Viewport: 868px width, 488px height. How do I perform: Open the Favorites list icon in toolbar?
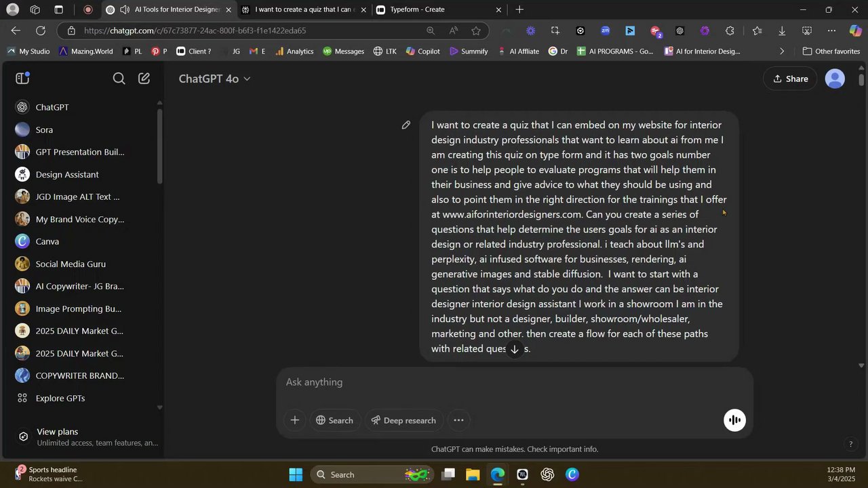(x=757, y=30)
